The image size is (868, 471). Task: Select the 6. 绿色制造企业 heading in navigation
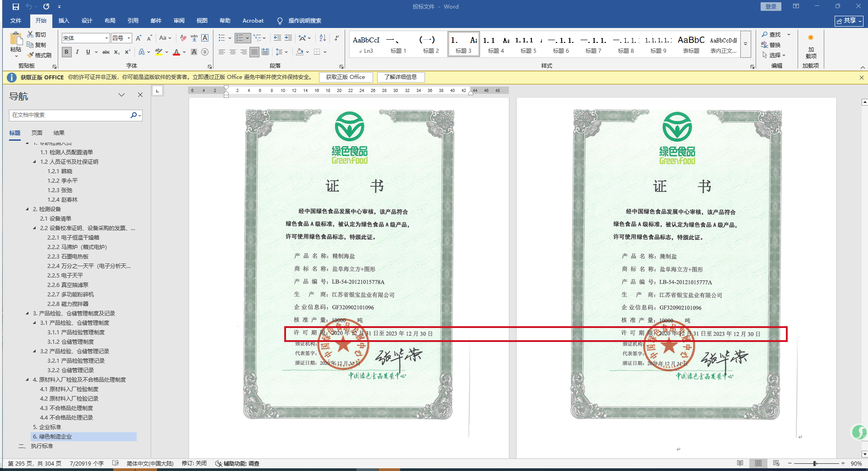pyautogui.click(x=83, y=436)
